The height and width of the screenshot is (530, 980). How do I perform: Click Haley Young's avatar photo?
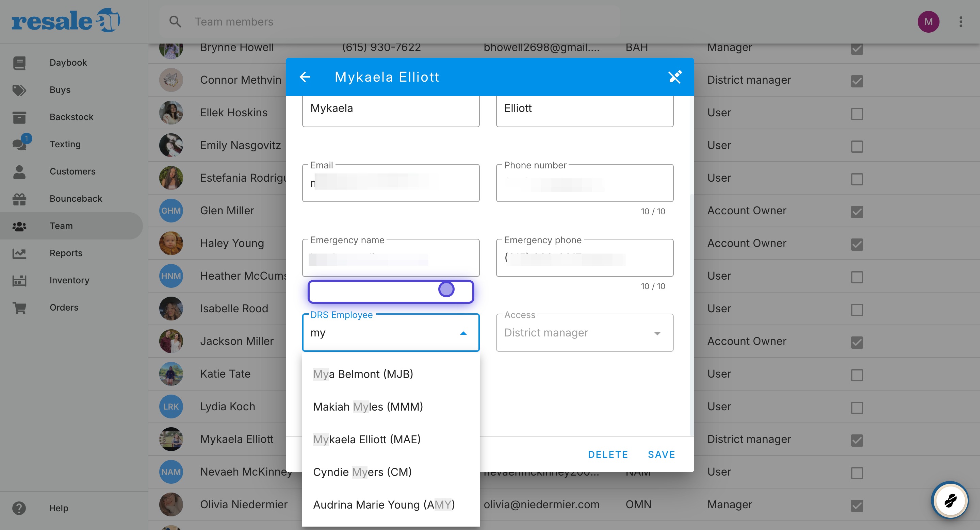coord(171,243)
